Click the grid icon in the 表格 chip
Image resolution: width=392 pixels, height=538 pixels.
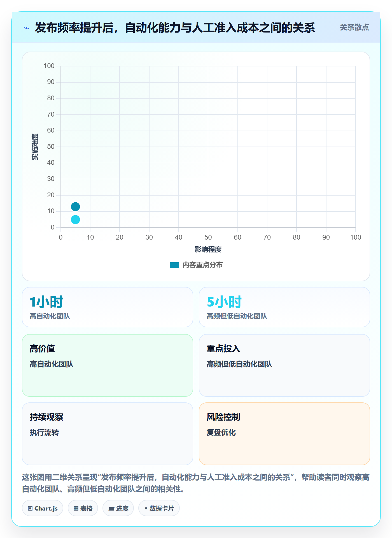click(x=76, y=509)
